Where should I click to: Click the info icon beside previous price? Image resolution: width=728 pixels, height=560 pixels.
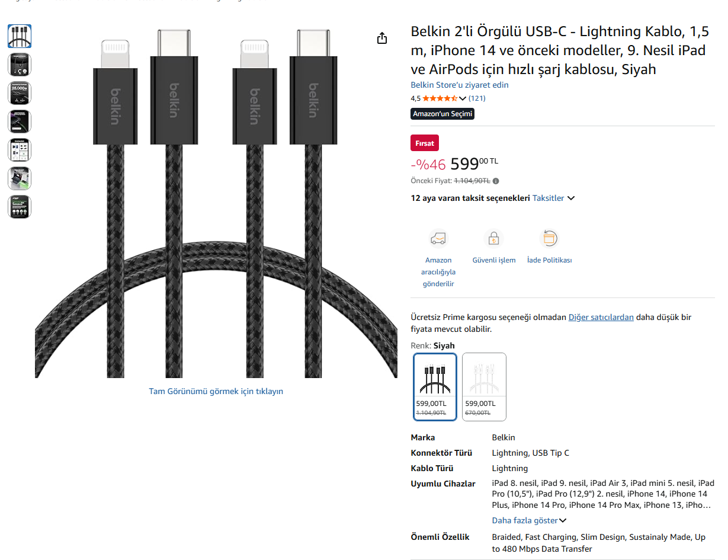496,181
